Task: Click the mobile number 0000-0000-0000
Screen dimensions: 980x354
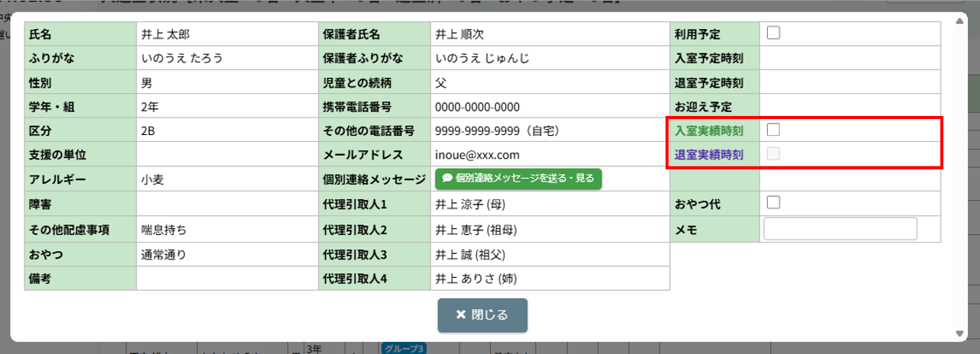Action: coord(477,107)
